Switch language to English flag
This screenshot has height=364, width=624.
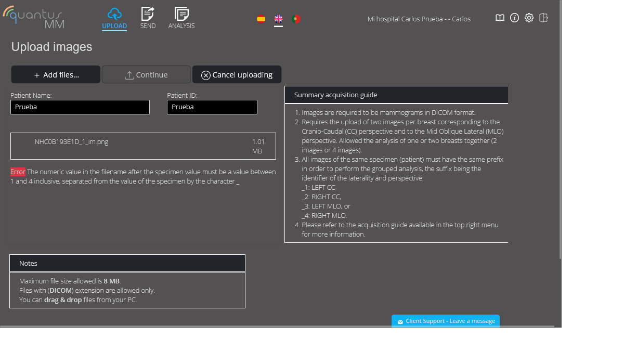(279, 19)
